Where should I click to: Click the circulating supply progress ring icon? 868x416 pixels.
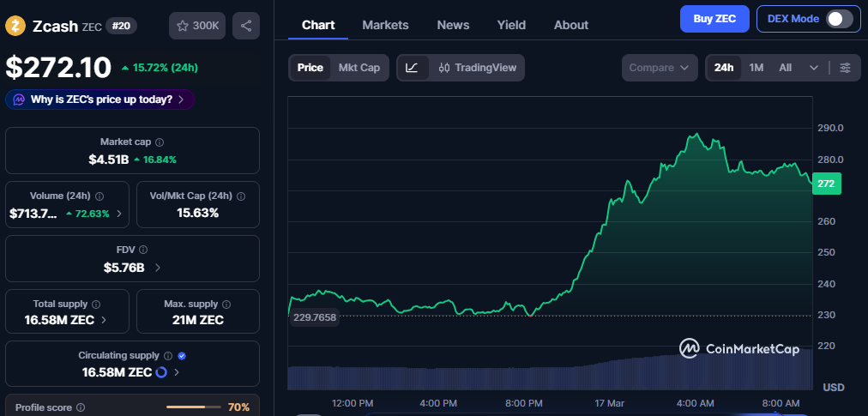(x=161, y=372)
